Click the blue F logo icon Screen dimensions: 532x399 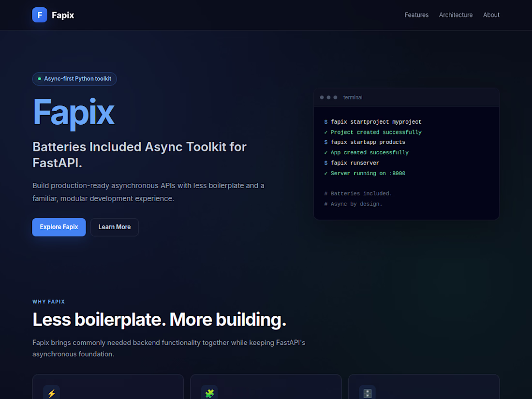40,15
